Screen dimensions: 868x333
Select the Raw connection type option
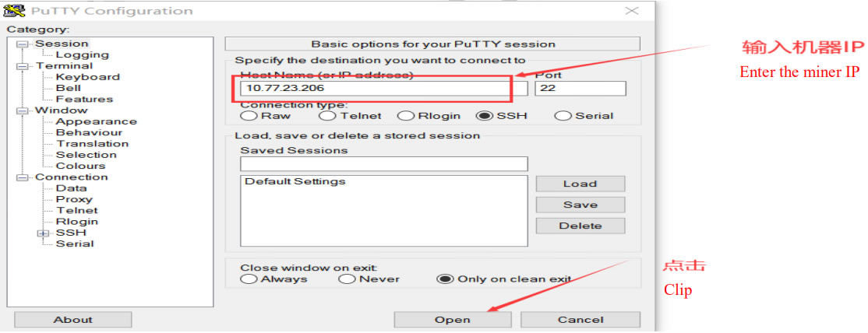249,116
